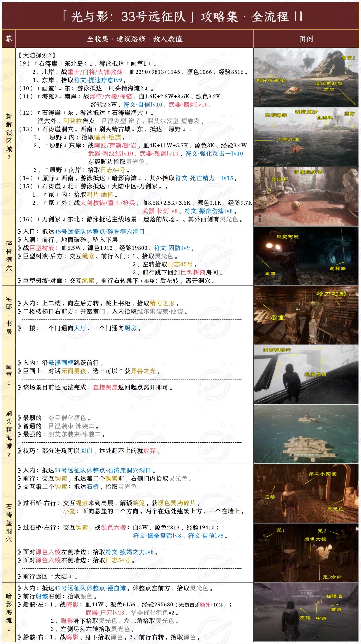Viewport: 361px width, 644px height.
Task: Click the 画室1 coastline screenshot thumbnail
Action: 306,78
